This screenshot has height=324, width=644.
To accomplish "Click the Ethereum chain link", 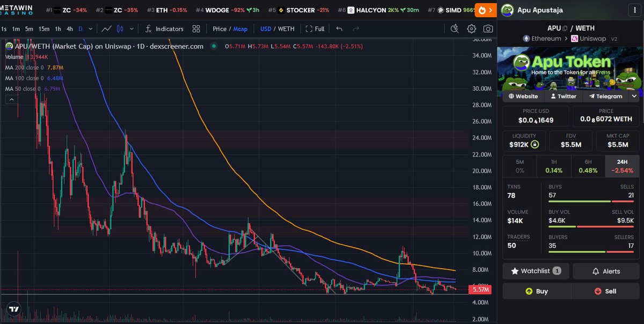I will (x=542, y=39).
